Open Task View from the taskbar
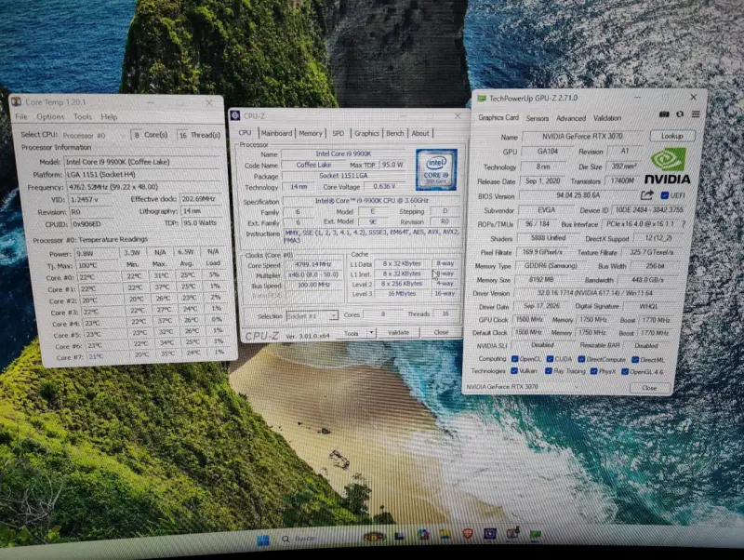This screenshot has width=744, height=560. tap(399, 536)
